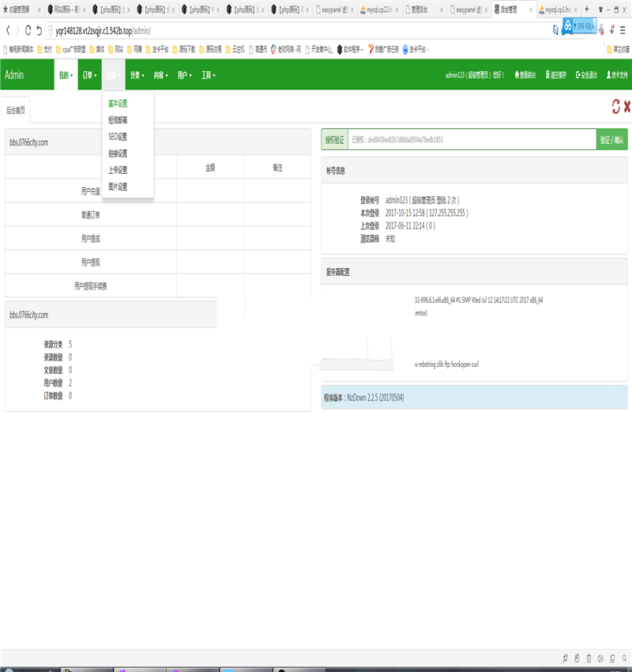Click the 技术支持 link

pos(617,75)
